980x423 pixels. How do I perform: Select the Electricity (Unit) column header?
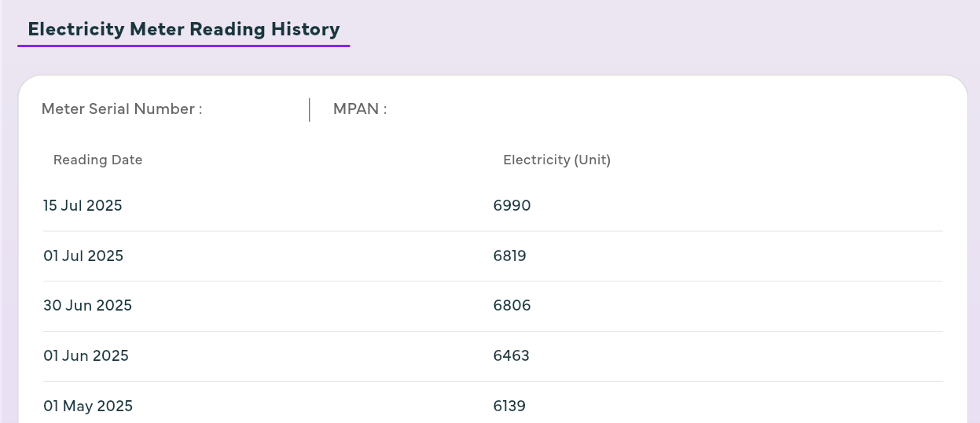point(556,160)
